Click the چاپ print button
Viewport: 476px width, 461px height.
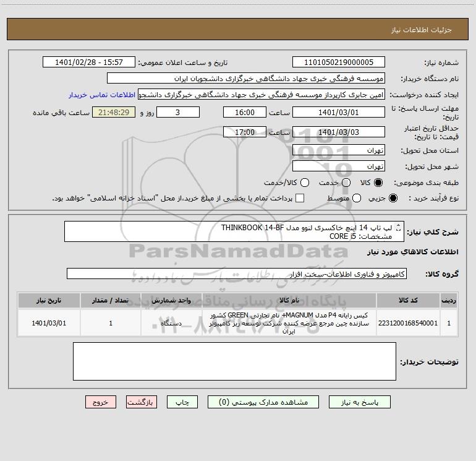182,402
